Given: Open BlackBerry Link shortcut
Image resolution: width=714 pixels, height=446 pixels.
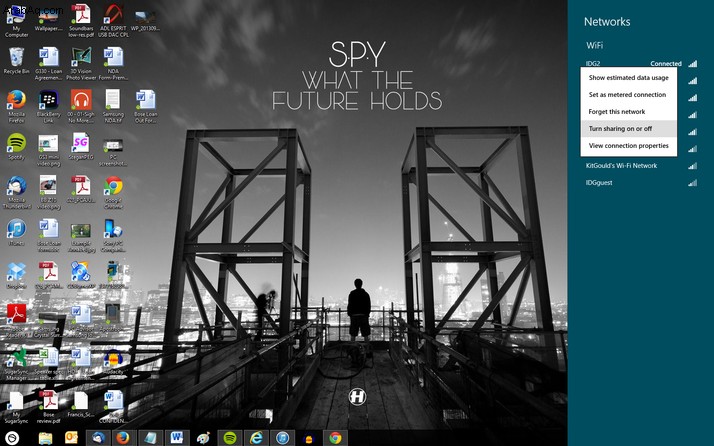Looking at the screenshot, I should pos(49,107).
